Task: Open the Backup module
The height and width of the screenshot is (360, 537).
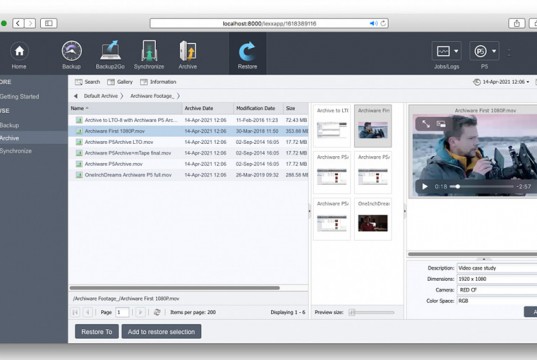Action: (72, 55)
